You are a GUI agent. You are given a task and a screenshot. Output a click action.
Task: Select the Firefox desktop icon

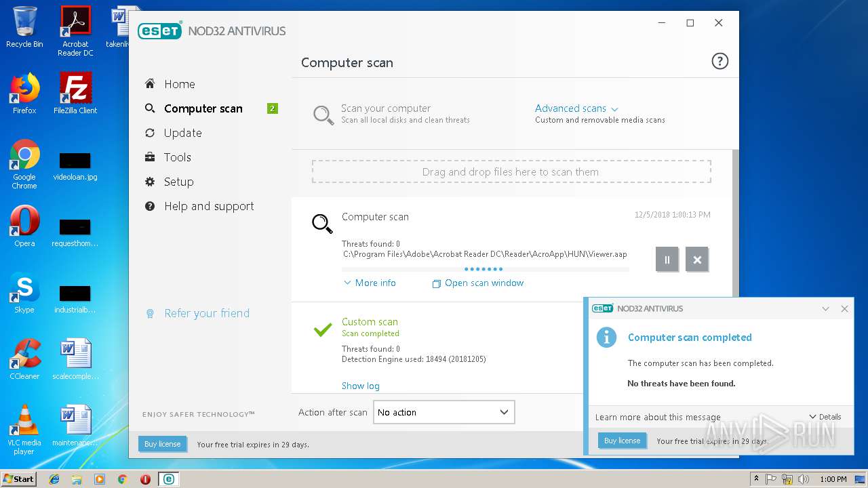click(x=24, y=94)
